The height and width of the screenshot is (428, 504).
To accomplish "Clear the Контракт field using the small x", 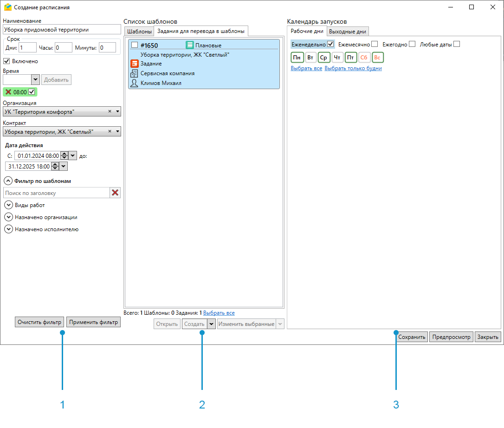I will click(x=110, y=132).
